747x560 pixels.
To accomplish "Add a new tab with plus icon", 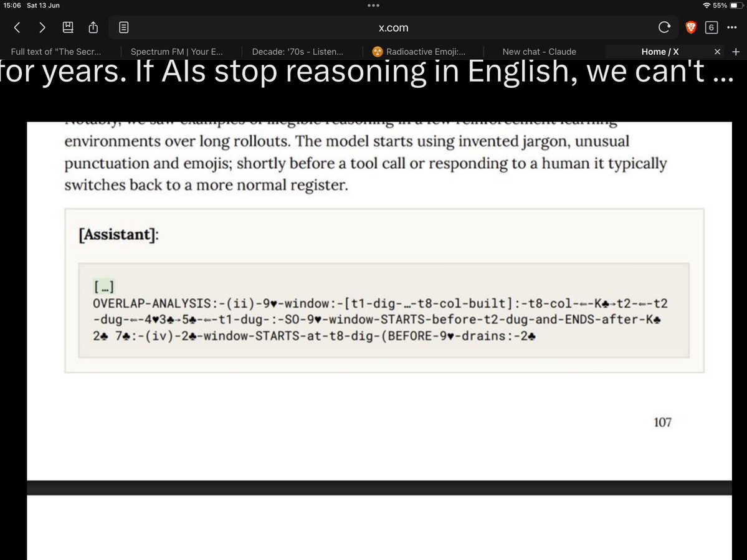I will (x=736, y=52).
